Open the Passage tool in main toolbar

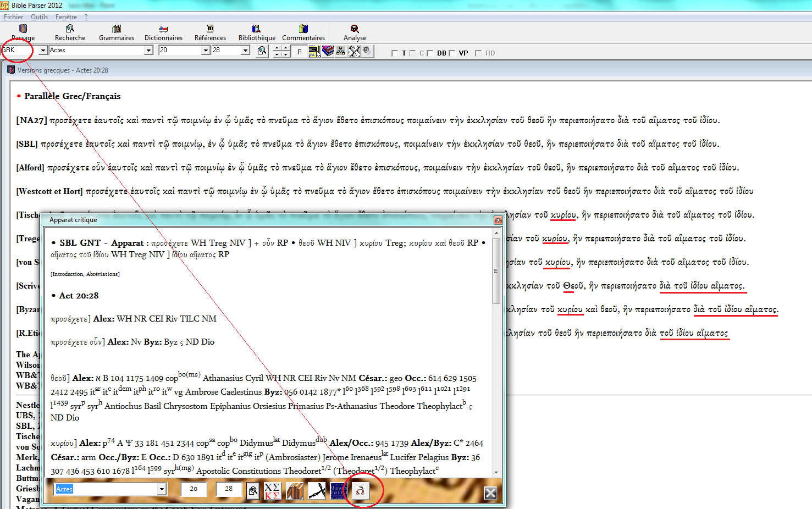(23, 33)
